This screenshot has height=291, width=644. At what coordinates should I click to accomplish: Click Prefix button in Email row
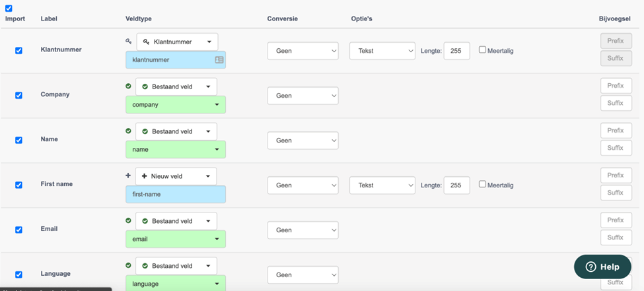(x=616, y=220)
